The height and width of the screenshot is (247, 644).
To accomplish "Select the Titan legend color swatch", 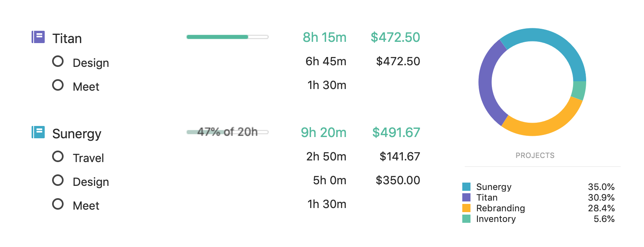I will [x=466, y=198].
